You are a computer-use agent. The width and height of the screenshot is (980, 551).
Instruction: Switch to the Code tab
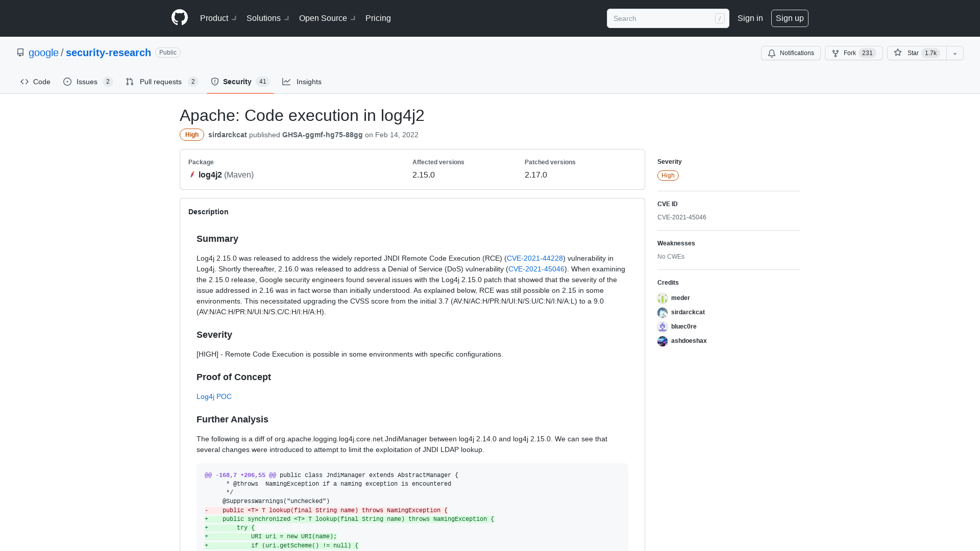coord(35,82)
